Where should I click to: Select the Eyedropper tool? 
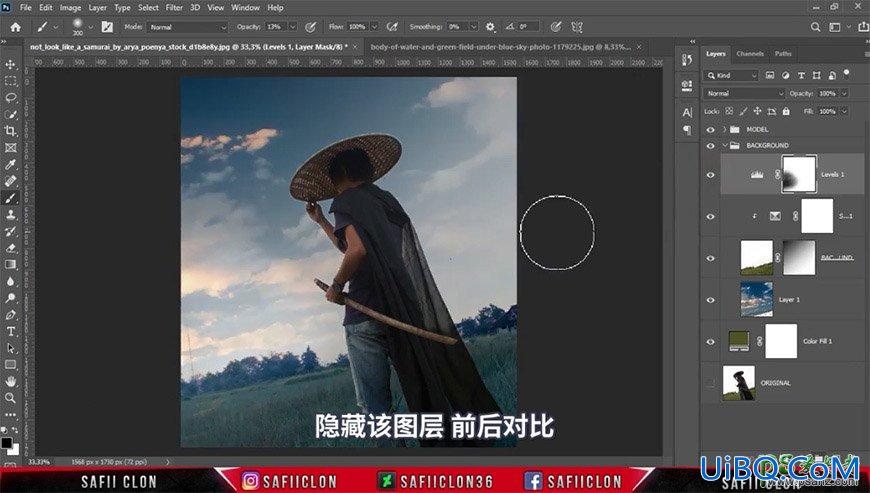coord(11,164)
